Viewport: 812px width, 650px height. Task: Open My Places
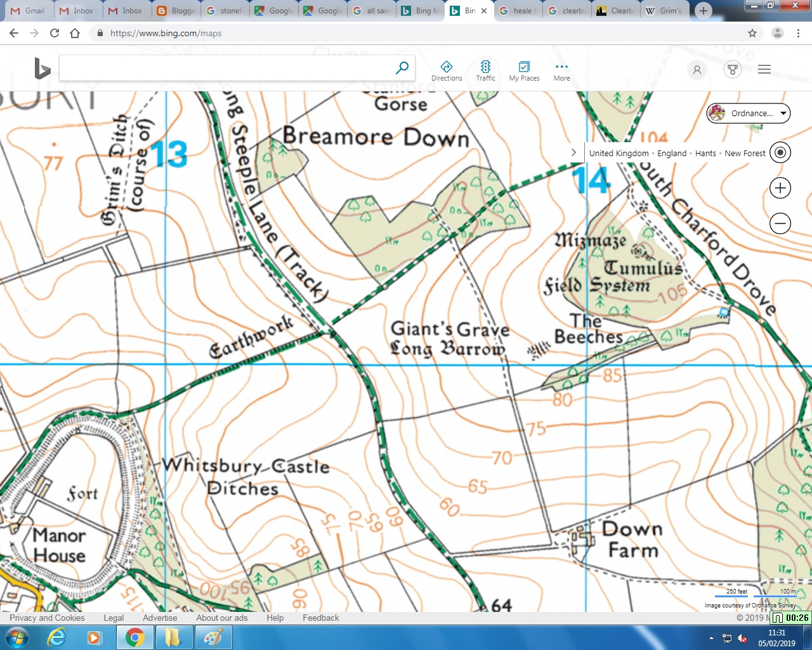tap(524, 69)
